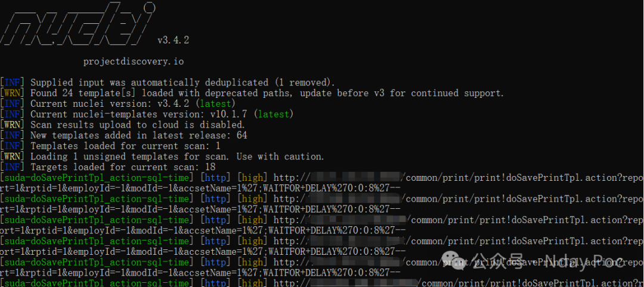Click '[WRN]' tag before 'Scan results upload'
This screenshot has height=287, width=644.
[13, 125]
